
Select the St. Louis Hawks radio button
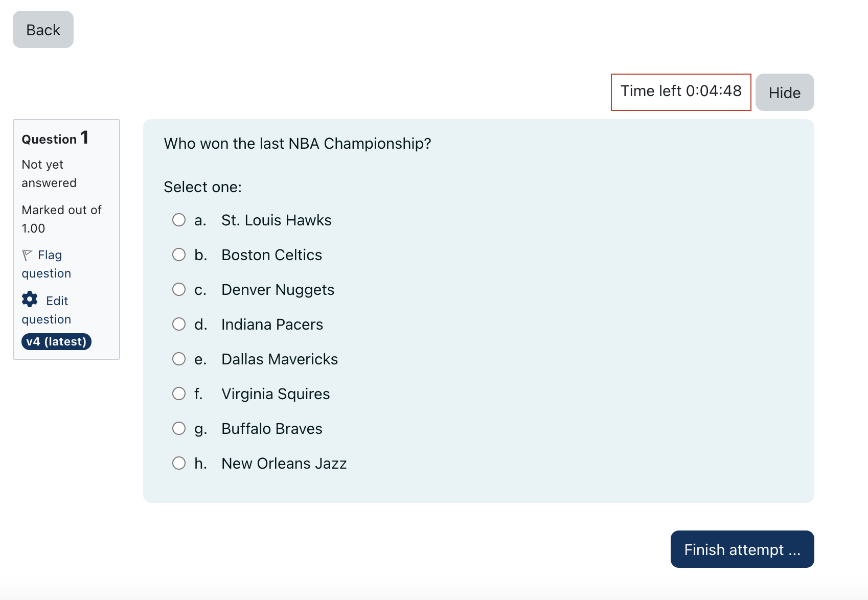[x=179, y=220]
